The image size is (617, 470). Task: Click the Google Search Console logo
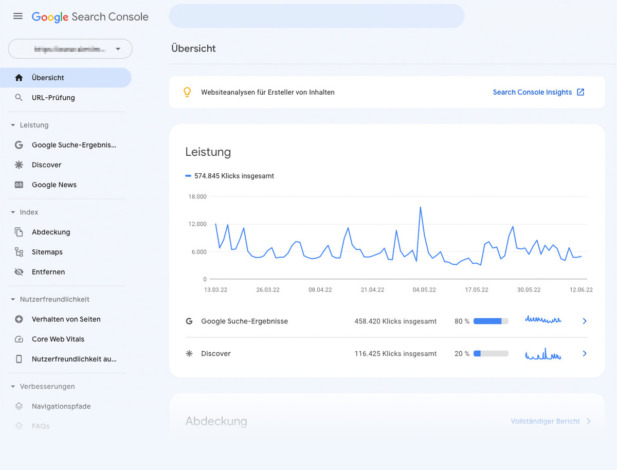(x=90, y=17)
